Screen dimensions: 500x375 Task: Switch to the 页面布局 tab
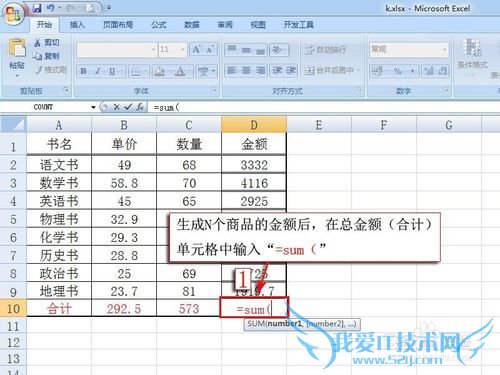pos(118,25)
